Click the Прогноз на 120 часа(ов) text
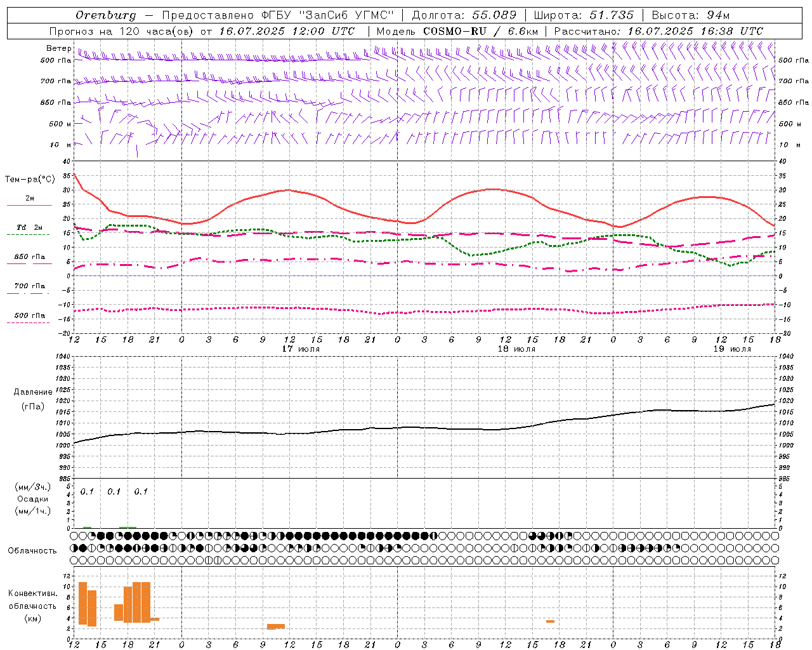Viewport: 812px width, 650px height. click(122, 31)
